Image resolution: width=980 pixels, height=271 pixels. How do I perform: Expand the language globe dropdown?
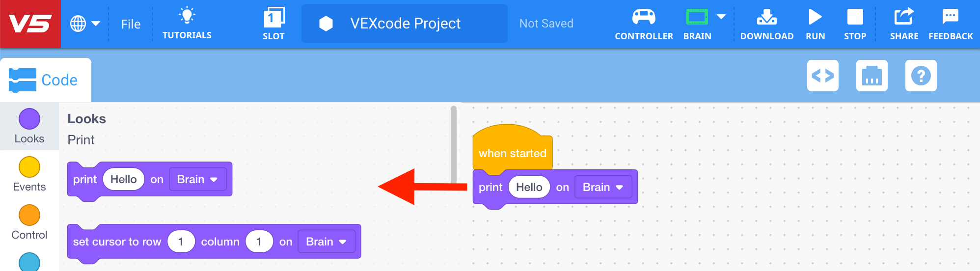tap(85, 24)
